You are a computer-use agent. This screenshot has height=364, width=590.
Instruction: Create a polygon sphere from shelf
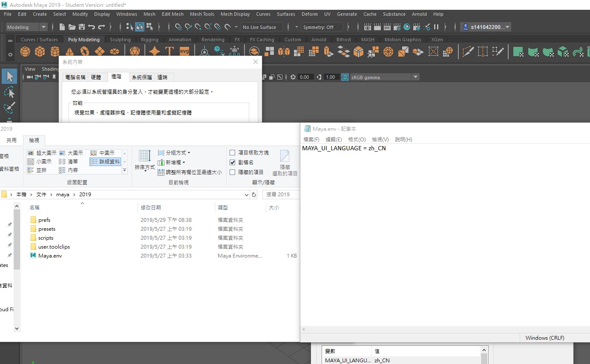(x=25, y=52)
